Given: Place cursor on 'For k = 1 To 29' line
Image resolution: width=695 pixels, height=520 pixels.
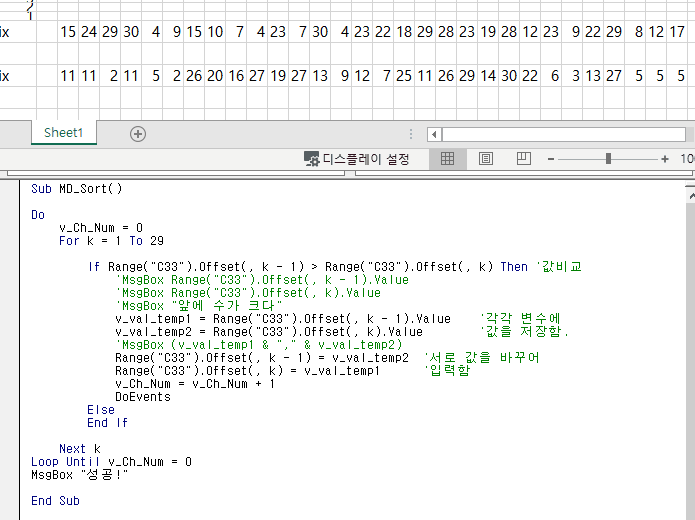Looking at the screenshot, I should pos(111,241).
